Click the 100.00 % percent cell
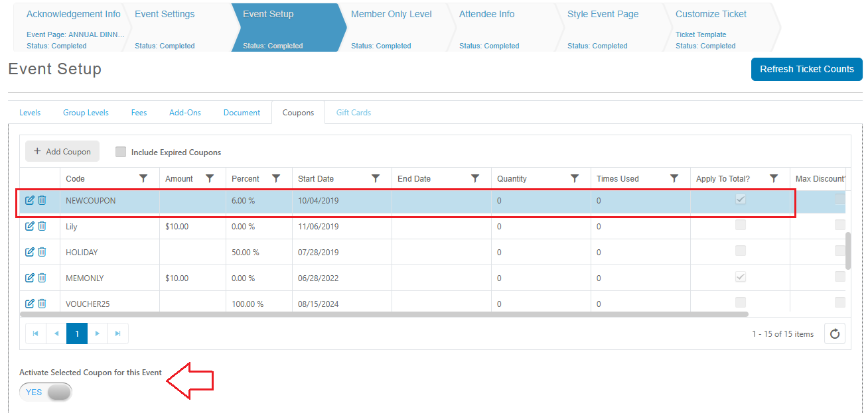The width and height of the screenshot is (868, 413). tap(259, 302)
